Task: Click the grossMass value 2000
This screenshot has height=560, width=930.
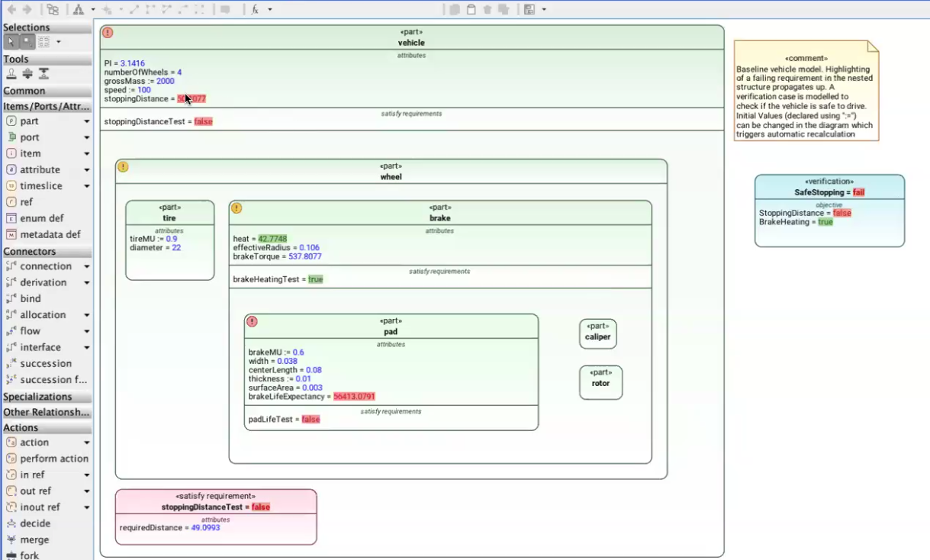Action: coord(165,81)
